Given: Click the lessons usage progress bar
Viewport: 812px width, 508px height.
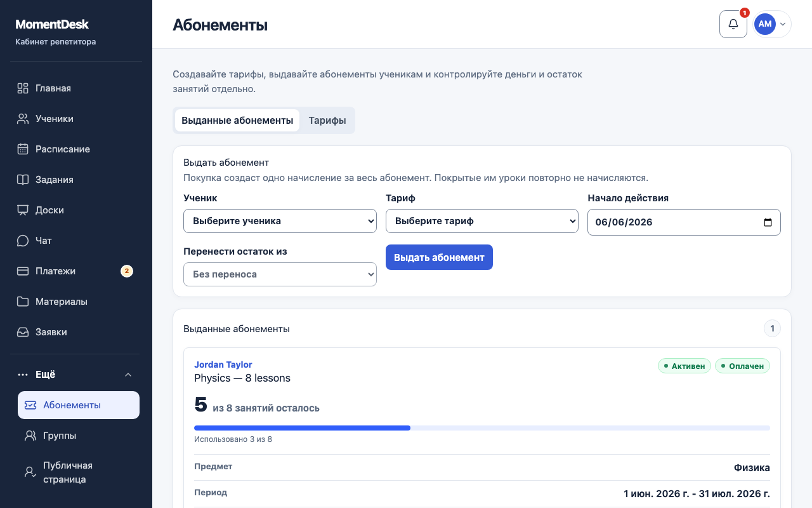Looking at the screenshot, I should pyautogui.click(x=482, y=428).
